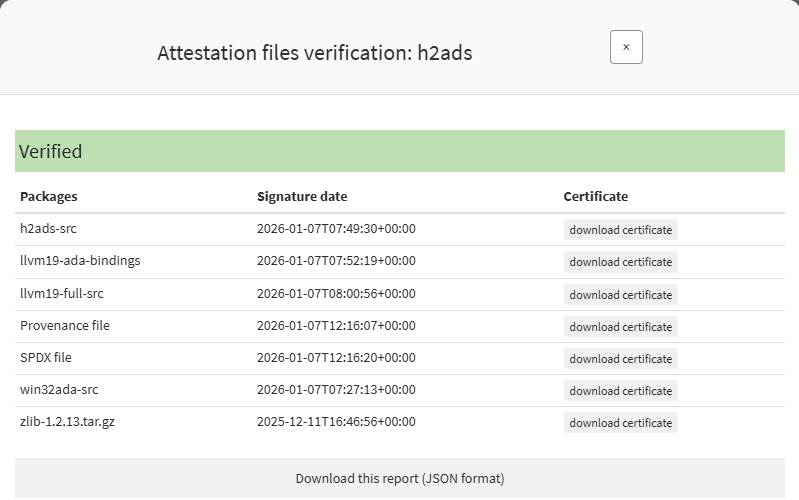Select the llvm19-ada-bindings package name
Image resolution: width=799 pixels, height=500 pixels.
pyautogui.click(x=80, y=261)
